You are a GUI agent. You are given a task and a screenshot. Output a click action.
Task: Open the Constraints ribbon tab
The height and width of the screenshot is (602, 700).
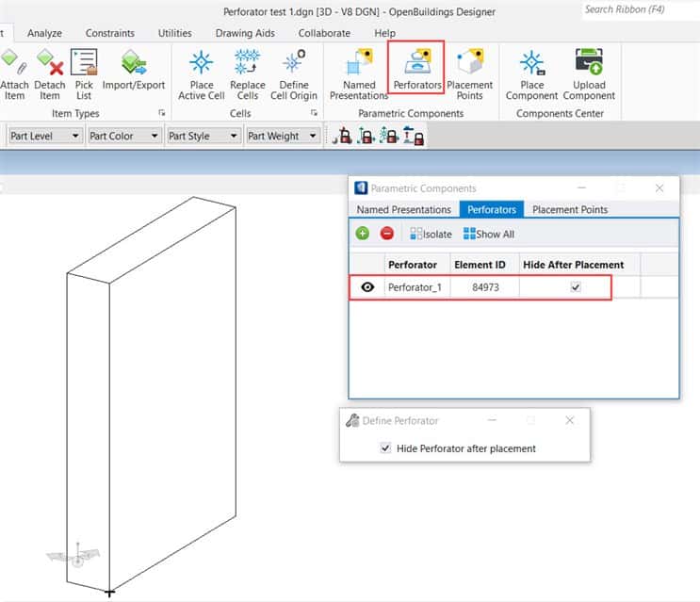pyautogui.click(x=110, y=33)
